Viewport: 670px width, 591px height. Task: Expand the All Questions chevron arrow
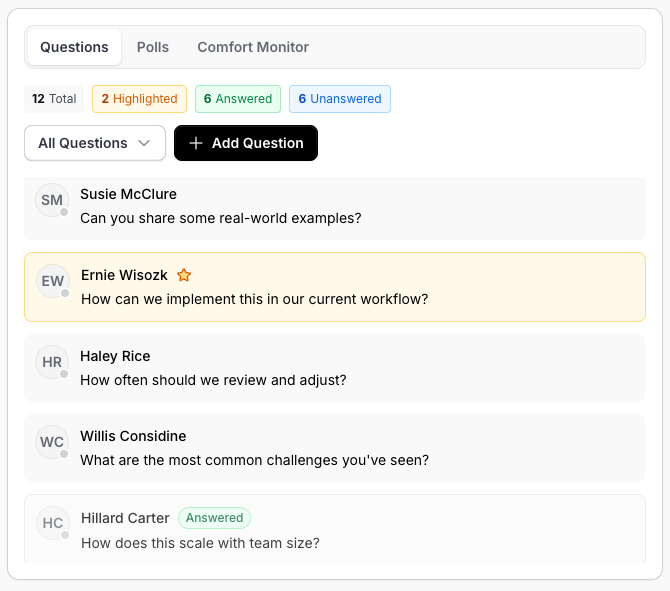point(145,143)
